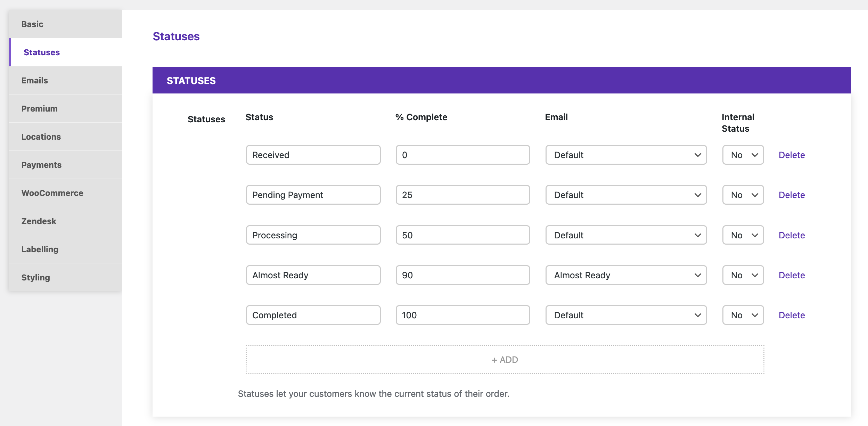
Task: Expand the Internal Status dropdown for Processing
Action: [x=743, y=235]
